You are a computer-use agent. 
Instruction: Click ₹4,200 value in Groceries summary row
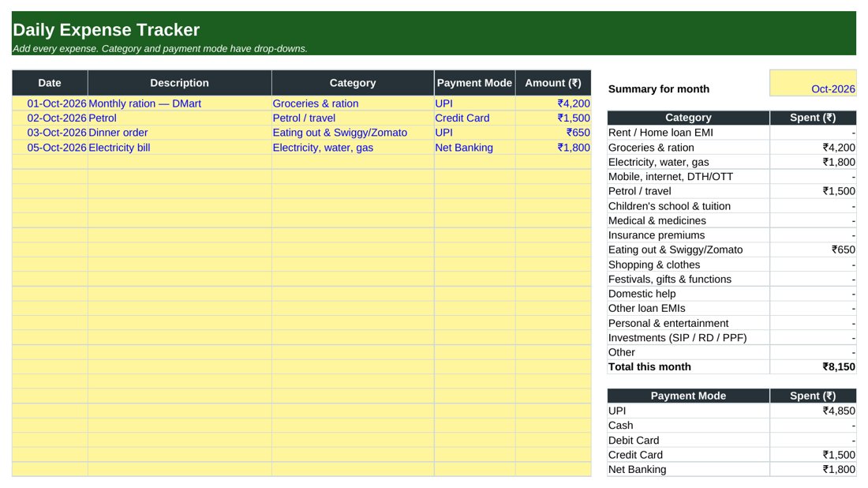(839, 148)
